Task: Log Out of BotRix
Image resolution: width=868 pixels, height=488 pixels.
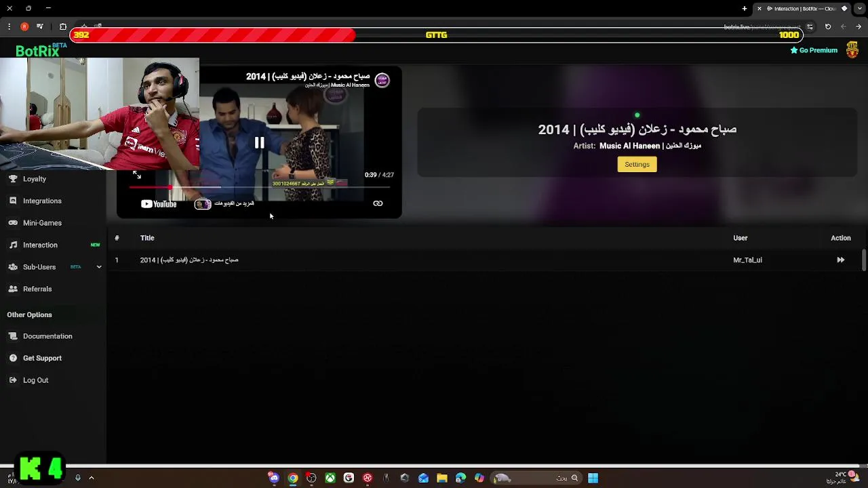Action: pyautogui.click(x=35, y=380)
